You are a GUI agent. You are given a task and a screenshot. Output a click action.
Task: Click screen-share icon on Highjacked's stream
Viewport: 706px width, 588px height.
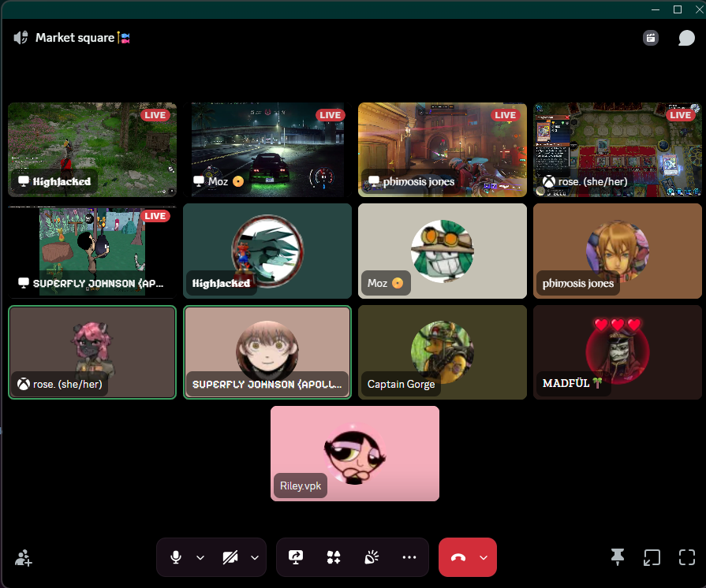click(24, 181)
